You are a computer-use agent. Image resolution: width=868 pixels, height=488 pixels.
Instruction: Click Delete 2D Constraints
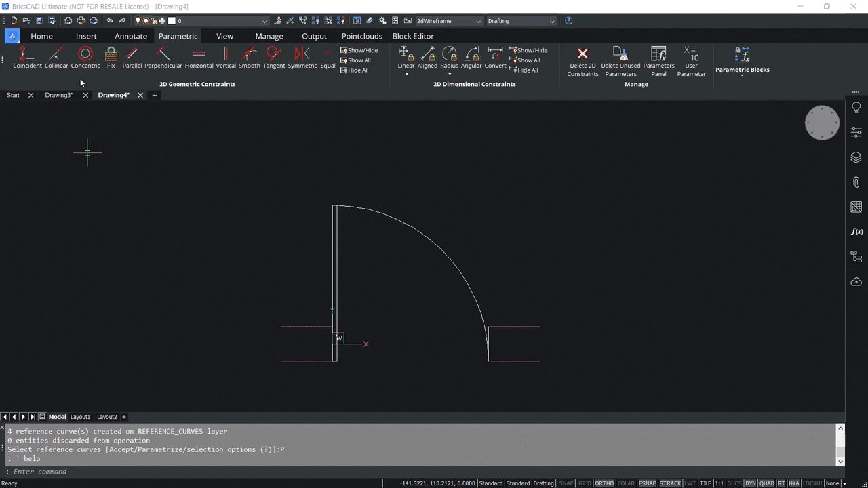click(583, 62)
